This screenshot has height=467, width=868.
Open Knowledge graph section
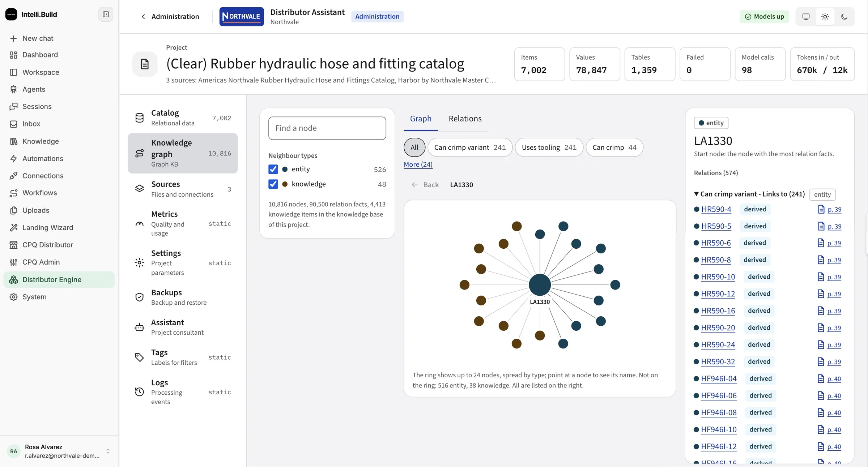tap(183, 153)
